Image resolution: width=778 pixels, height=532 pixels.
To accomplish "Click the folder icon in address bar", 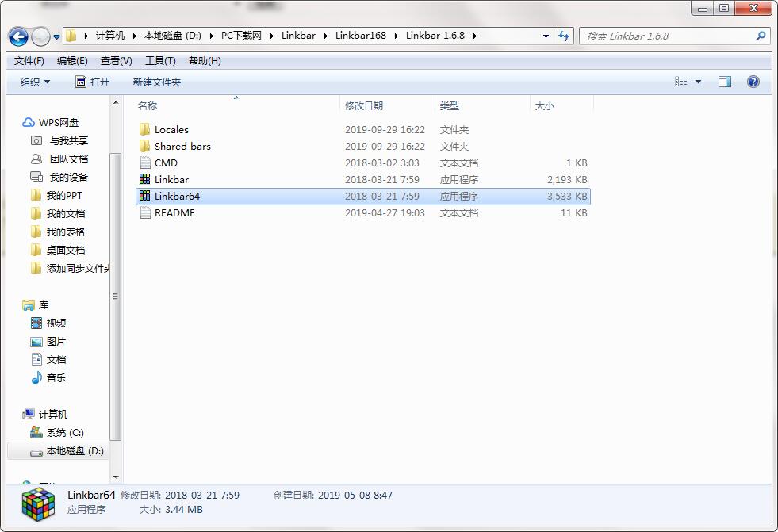I will [71, 36].
